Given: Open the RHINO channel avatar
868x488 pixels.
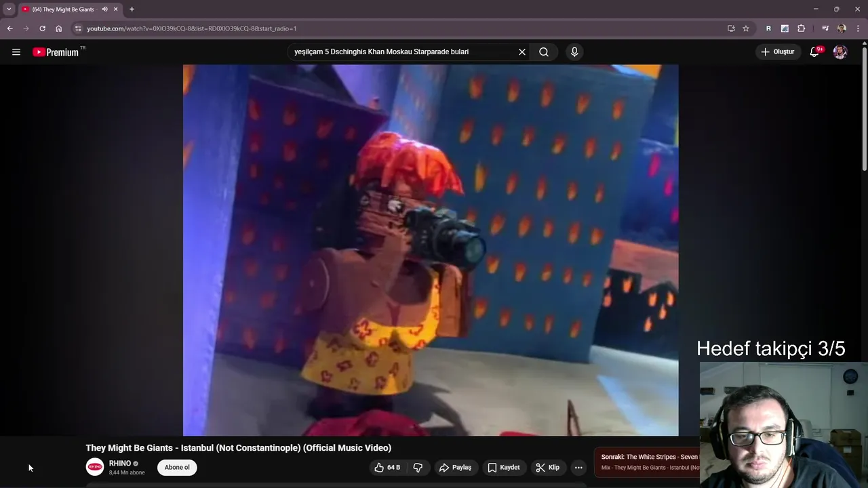Looking at the screenshot, I should tap(95, 467).
